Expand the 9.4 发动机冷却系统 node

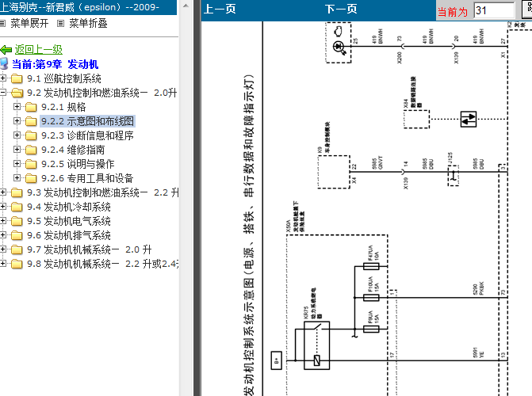2,207
